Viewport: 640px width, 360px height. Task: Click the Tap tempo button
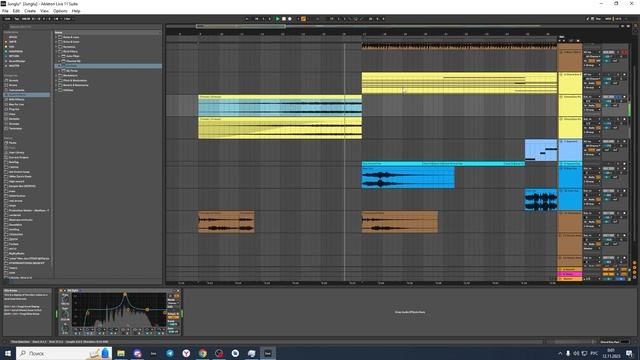coord(17,19)
